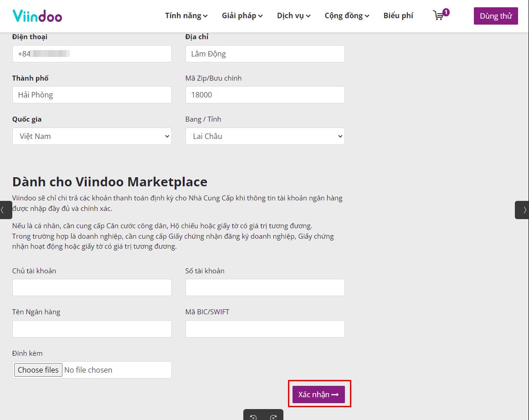Image resolution: width=529 pixels, height=420 pixels.
Task: Open the Bang / Tỉnh dropdown
Action: point(265,136)
